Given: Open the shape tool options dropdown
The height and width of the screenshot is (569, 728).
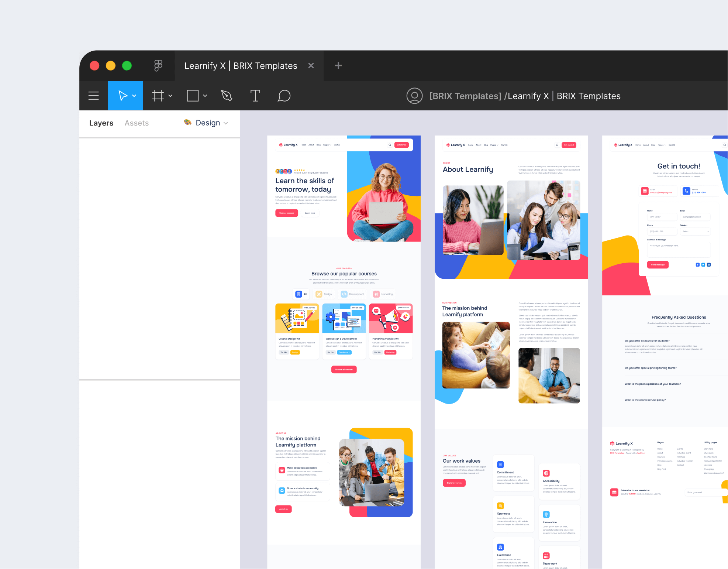Looking at the screenshot, I should point(205,96).
